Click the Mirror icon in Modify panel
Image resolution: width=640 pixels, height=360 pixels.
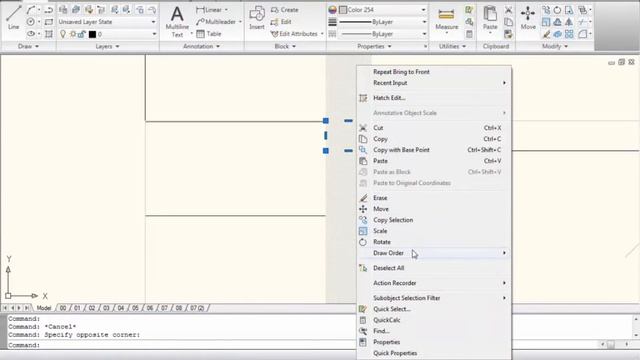point(569,22)
